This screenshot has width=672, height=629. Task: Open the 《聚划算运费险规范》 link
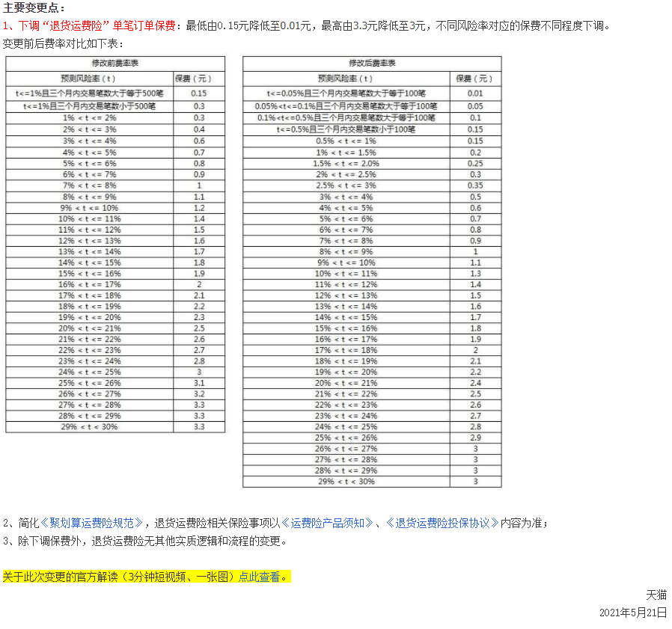(91, 523)
